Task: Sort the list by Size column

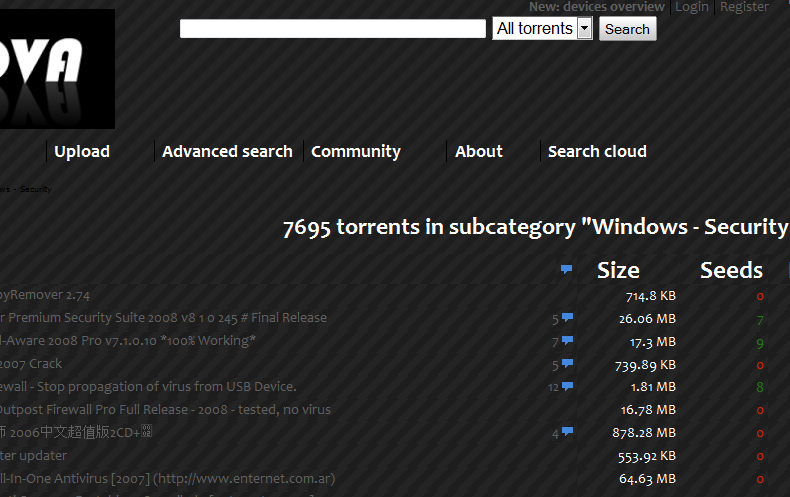Action: (x=618, y=270)
